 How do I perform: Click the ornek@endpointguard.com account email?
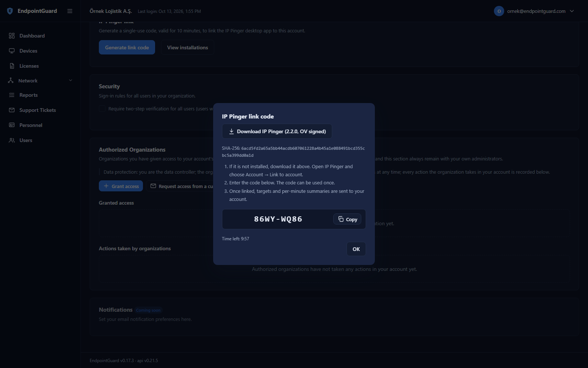tap(536, 11)
